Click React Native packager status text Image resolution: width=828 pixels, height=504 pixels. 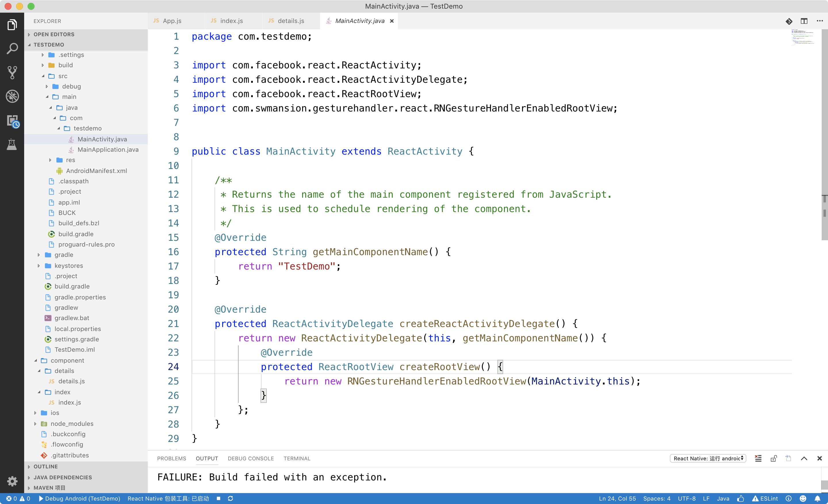tap(168, 499)
